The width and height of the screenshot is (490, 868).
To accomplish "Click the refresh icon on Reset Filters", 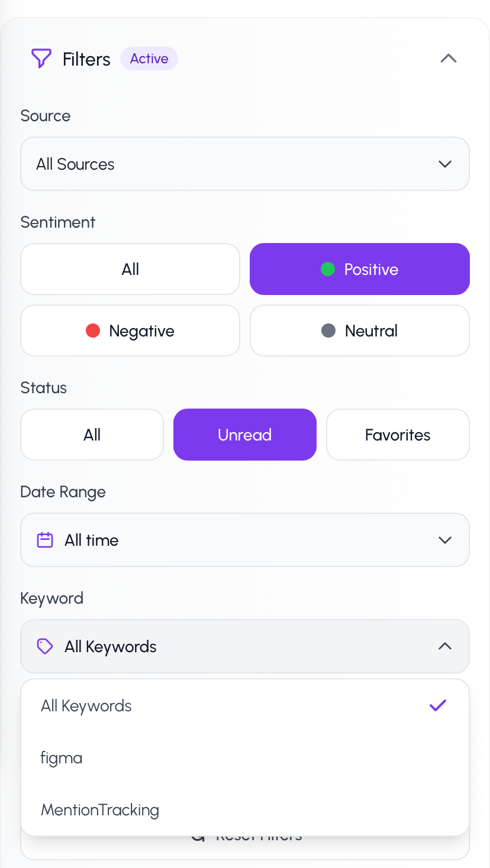I will coord(197,835).
